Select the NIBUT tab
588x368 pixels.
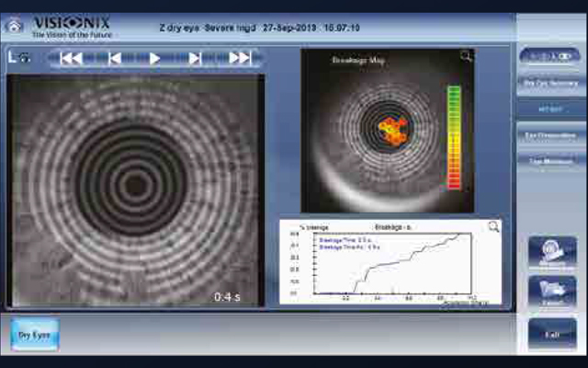[549, 109]
